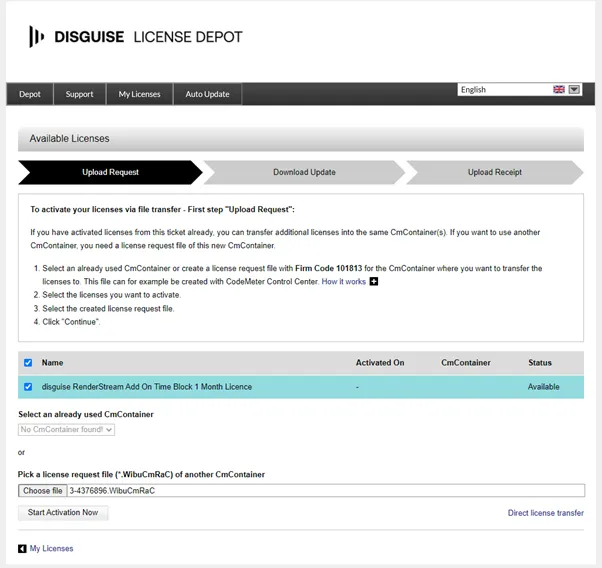Viewport: 602px width, 568px height.
Task: Click the Firm Code 101813 text
Action: coord(329,268)
